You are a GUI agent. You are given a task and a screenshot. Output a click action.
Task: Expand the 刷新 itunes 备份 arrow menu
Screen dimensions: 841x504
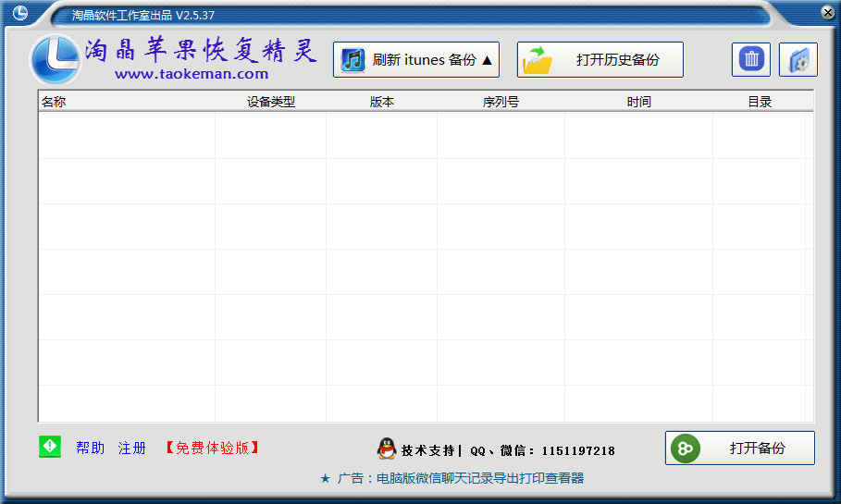(488, 60)
